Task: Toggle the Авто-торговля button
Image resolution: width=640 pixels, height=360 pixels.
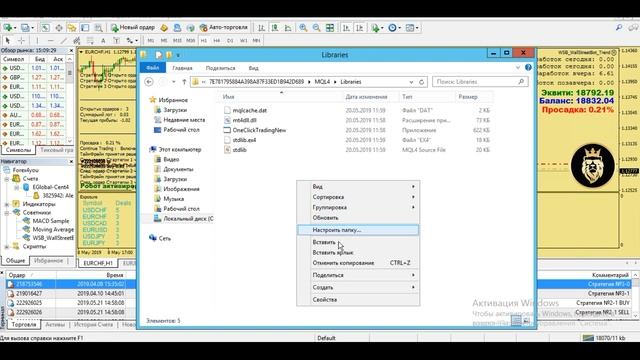Action: 224,28
